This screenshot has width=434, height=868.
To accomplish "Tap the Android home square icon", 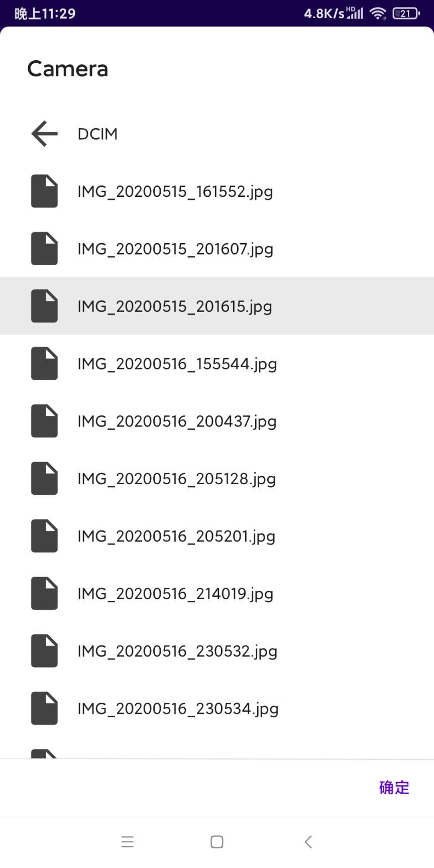I will click(x=217, y=841).
